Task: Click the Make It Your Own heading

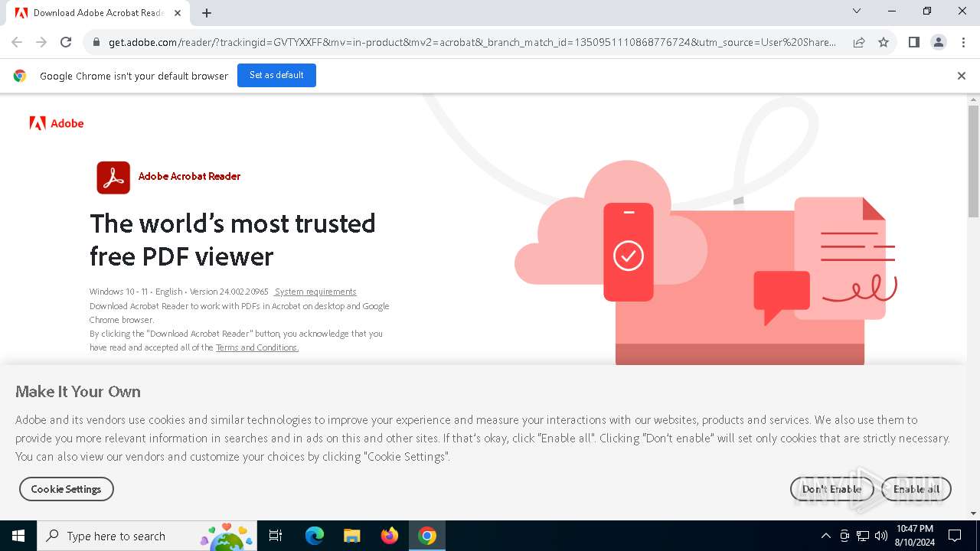Action: pyautogui.click(x=78, y=391)
